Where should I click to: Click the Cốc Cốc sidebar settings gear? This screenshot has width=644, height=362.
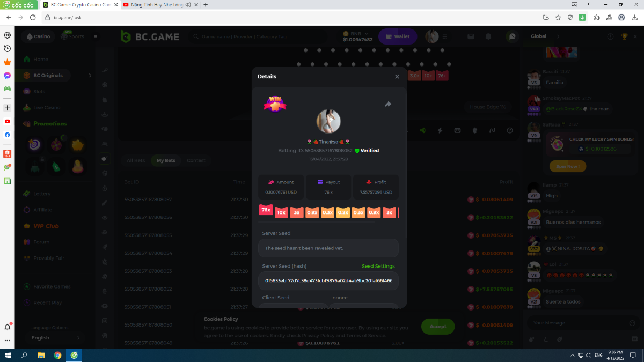tap(8, 35)
